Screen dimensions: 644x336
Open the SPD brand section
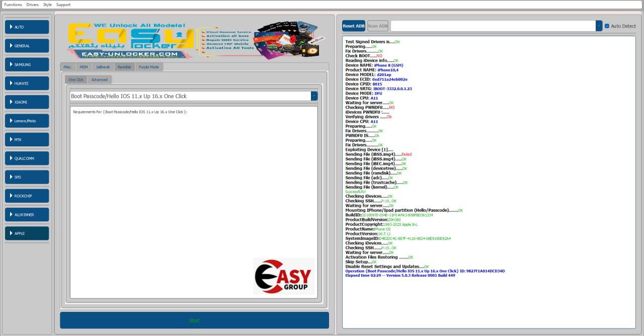click(x=27, y=177)
